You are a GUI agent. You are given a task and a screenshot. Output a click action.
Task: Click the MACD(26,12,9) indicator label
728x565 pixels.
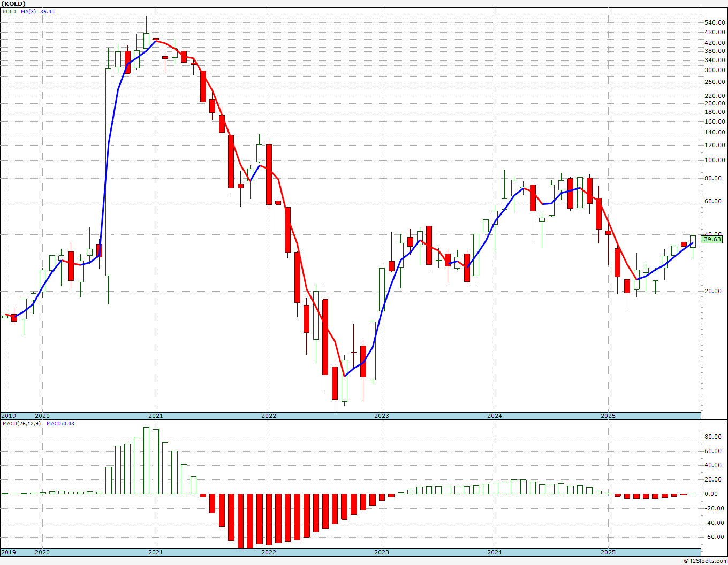pos(21,424)
